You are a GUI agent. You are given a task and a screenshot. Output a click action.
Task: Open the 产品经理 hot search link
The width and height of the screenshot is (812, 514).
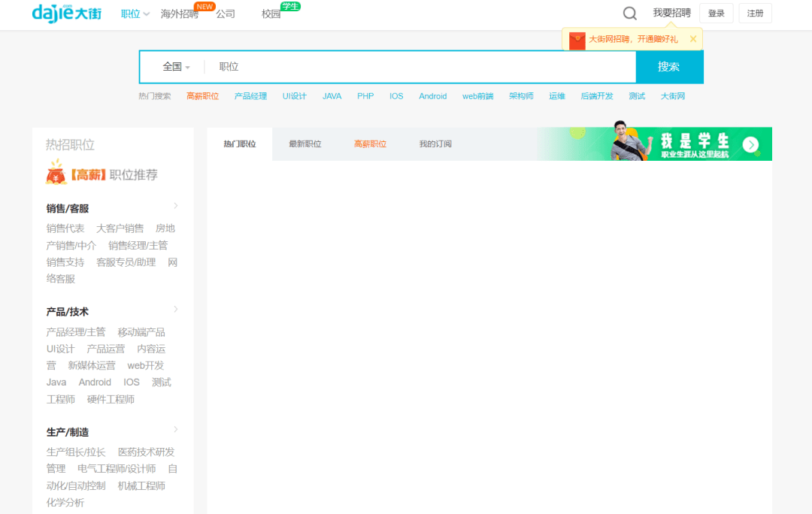pos(250,96)
